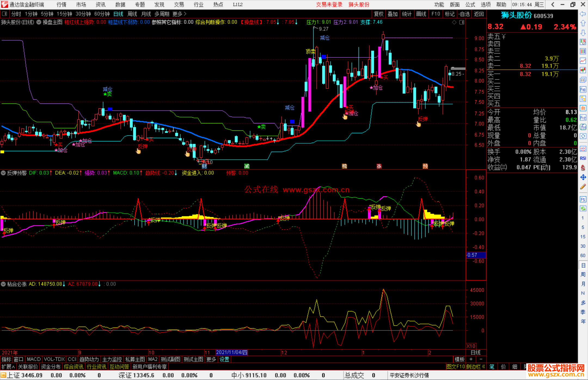Click the 2021/11/04 date marker on timeline

pos(232,352)
